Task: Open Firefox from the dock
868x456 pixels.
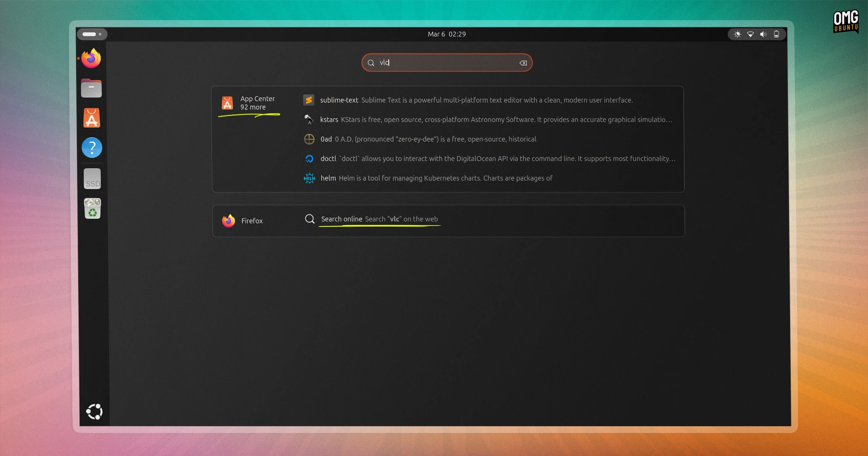Action: pos(92,59)
